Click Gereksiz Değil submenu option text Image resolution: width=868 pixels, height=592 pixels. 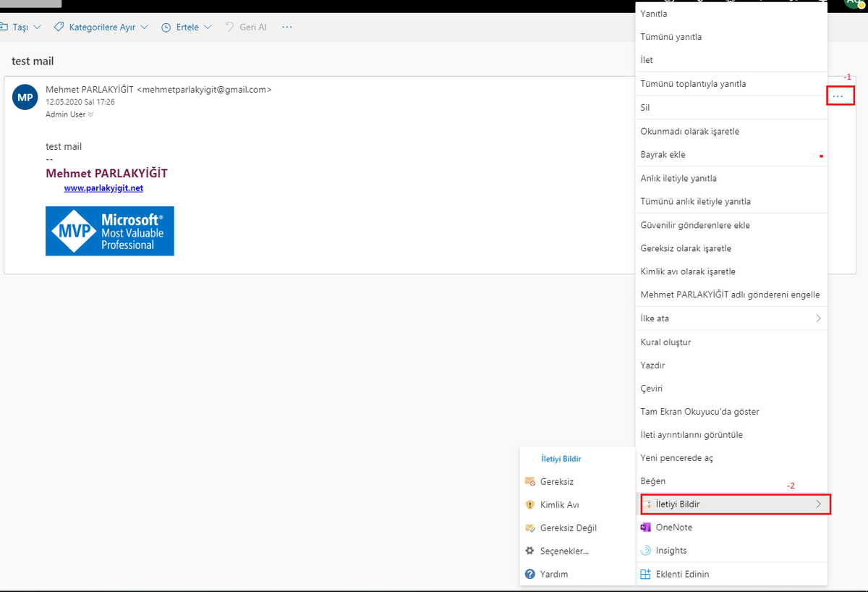pos(569,528)
